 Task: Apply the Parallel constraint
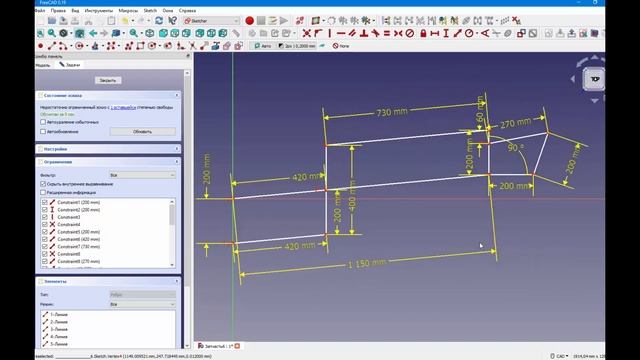click(352, 33)
